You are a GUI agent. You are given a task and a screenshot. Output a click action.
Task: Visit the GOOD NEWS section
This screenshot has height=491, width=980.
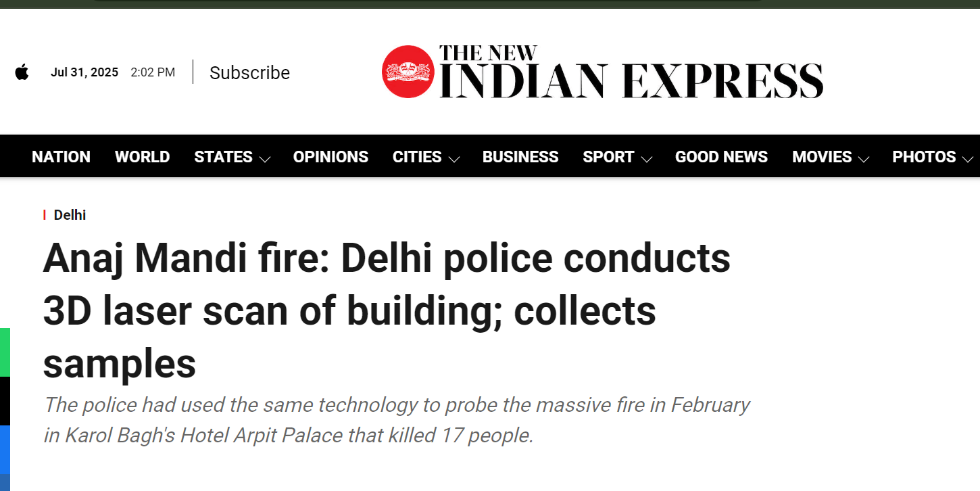(x=721, y=157)
